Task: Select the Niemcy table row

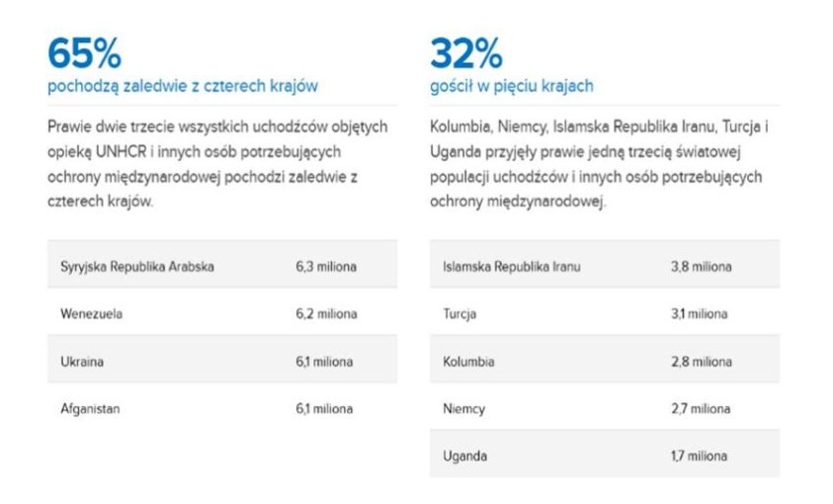Action: pyautogui.click(x=605, y=407)
